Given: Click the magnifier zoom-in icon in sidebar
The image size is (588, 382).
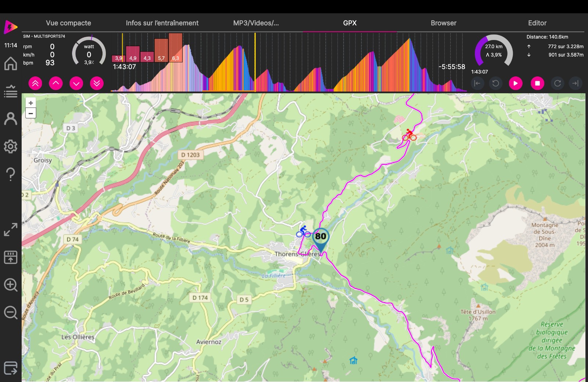Looking at the screenshot, I should coord(11,285).
